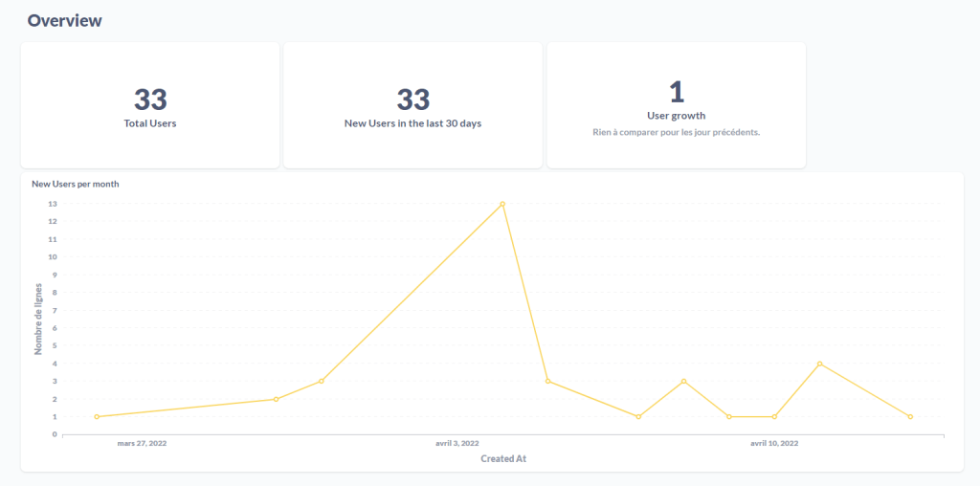Select the last data point on the line
The height and width of the screenshot is (486, 980).
click(910, 416)
